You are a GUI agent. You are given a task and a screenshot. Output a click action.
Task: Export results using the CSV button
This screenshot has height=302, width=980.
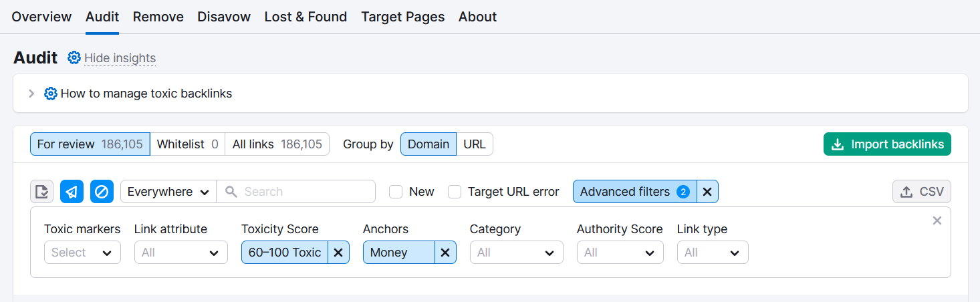pos(921,192)
